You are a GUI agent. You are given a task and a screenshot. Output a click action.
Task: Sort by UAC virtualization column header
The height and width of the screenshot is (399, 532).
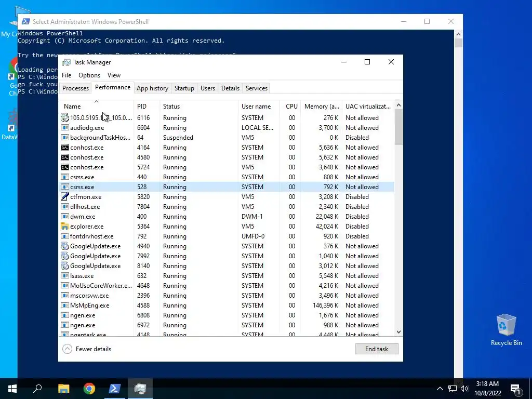(x=368, y=106)
